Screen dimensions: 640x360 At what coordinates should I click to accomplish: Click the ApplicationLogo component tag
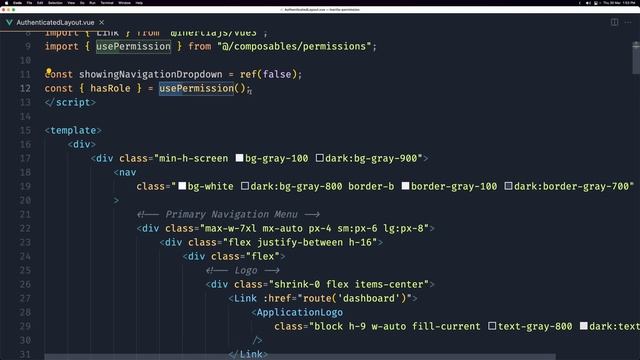[297, 312]
